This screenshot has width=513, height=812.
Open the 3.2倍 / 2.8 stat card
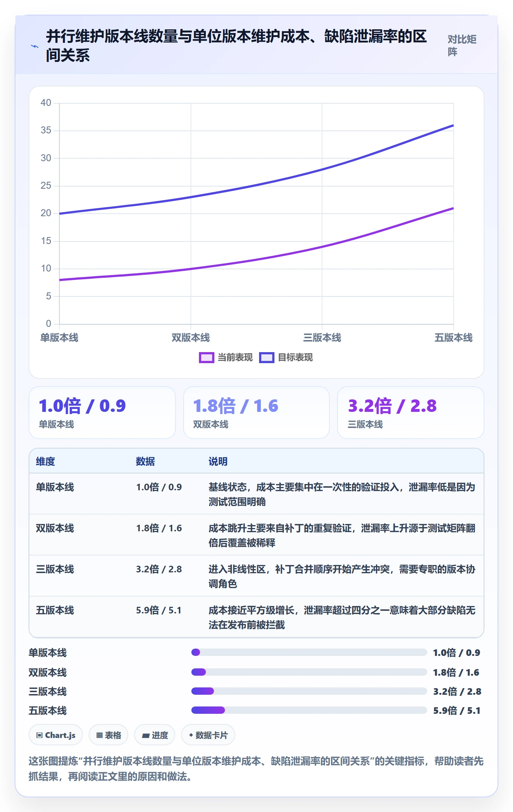411,413
